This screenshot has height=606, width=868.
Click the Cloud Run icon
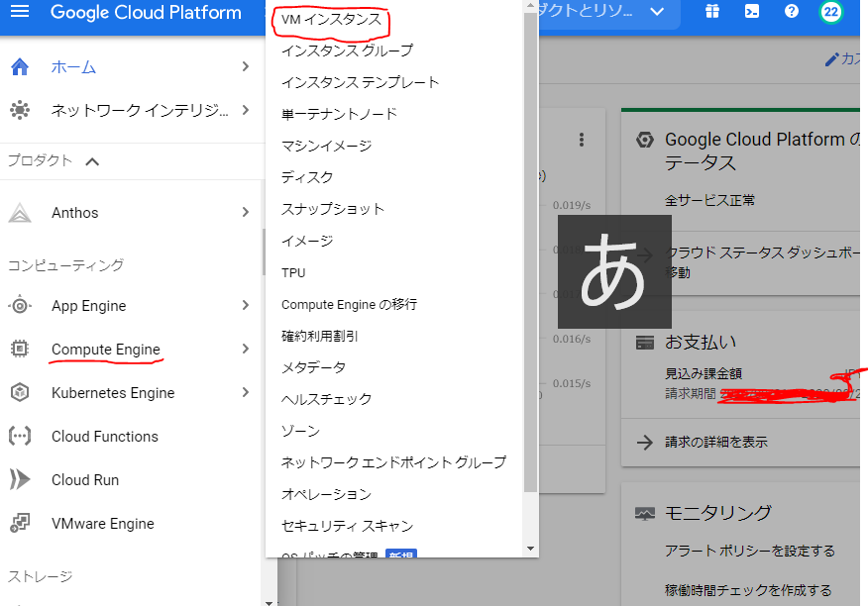[20, 480]
